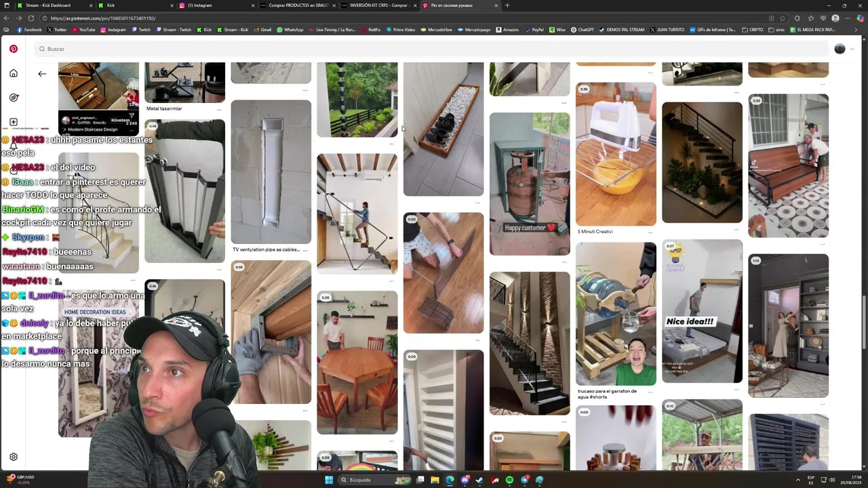Screen dimensions: 868x488
Task: Open the Nice idea!!! bed pin
Action: coord(702,311)
